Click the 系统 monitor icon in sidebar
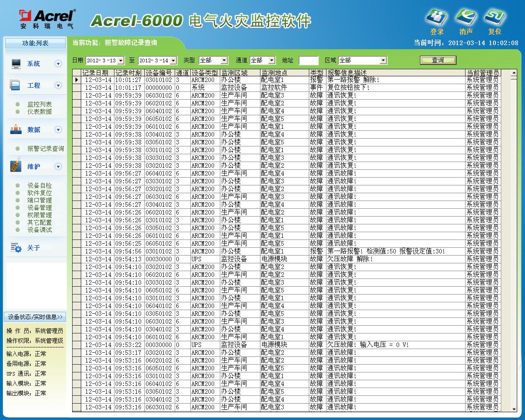The height and width of the screenshot is (420, 525). click(x=16, y=64)
